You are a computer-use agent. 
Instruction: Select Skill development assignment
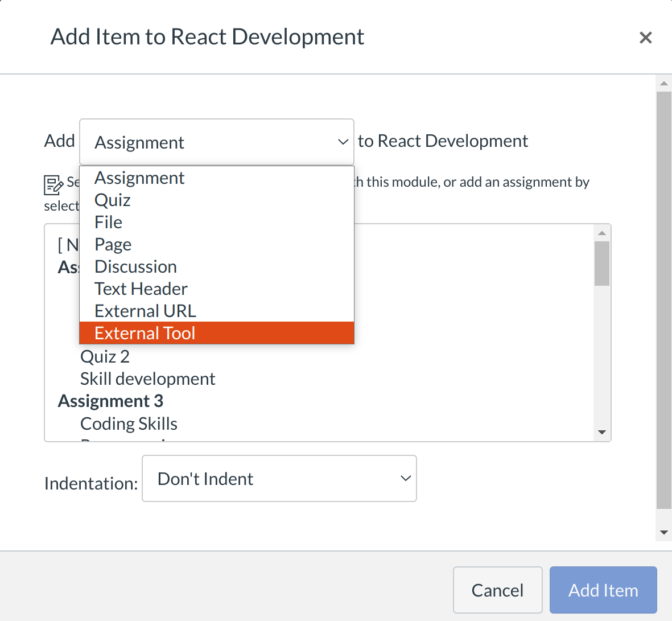tap(148, 379)
